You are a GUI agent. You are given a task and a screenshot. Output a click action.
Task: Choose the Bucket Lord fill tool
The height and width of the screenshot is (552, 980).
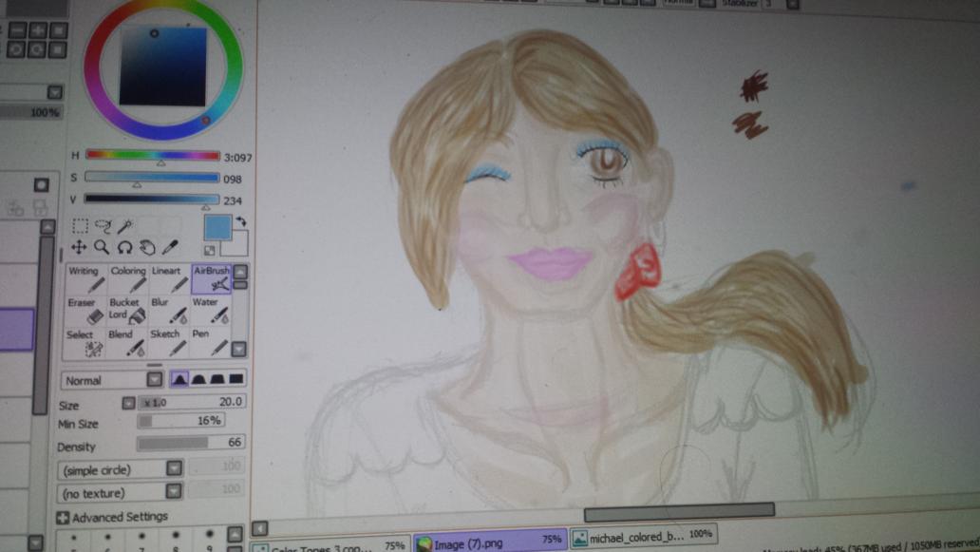click(127, 310)
